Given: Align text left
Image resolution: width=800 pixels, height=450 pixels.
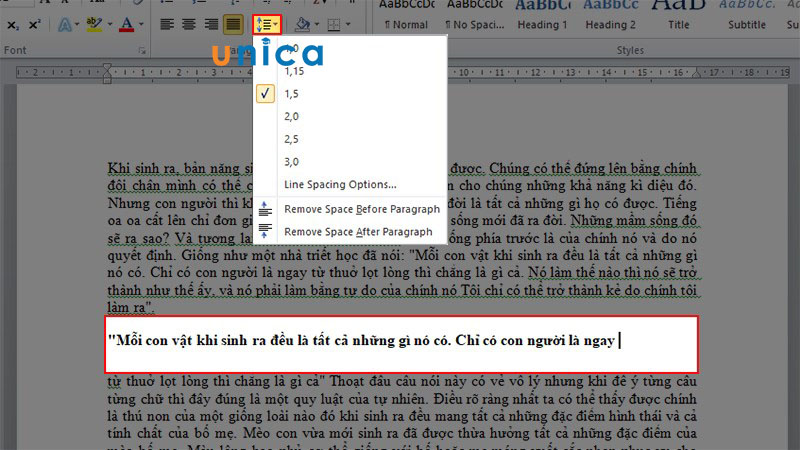Looking at the screenshot, I should tap(167, 24).
